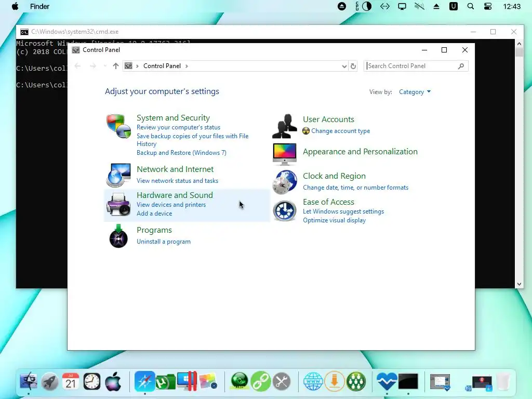Image resolution: width=532 pixels, height=399 pixels.
Task: Go up one level with the up arrow
Action: [x=116, y=66]
